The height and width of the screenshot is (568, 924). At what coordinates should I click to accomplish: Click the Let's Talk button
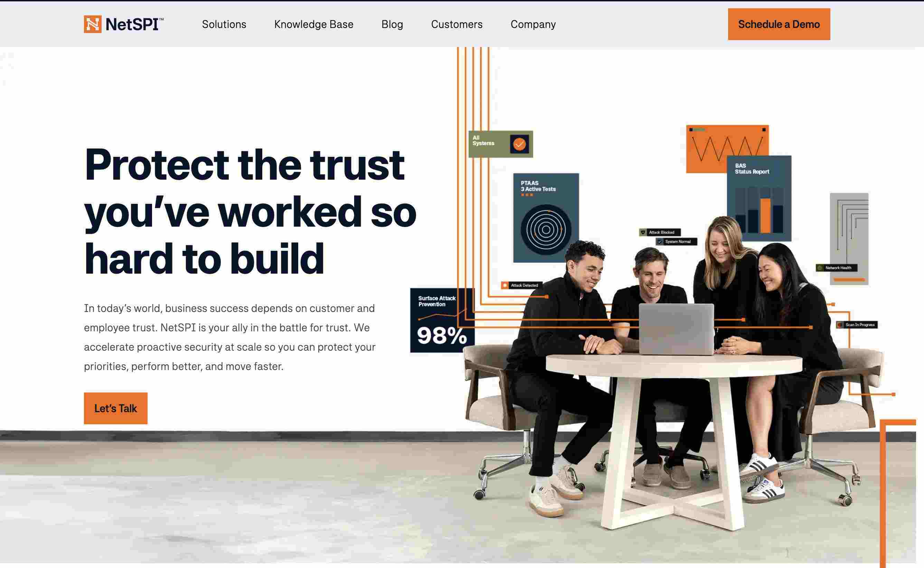click(x=116, y=408)
